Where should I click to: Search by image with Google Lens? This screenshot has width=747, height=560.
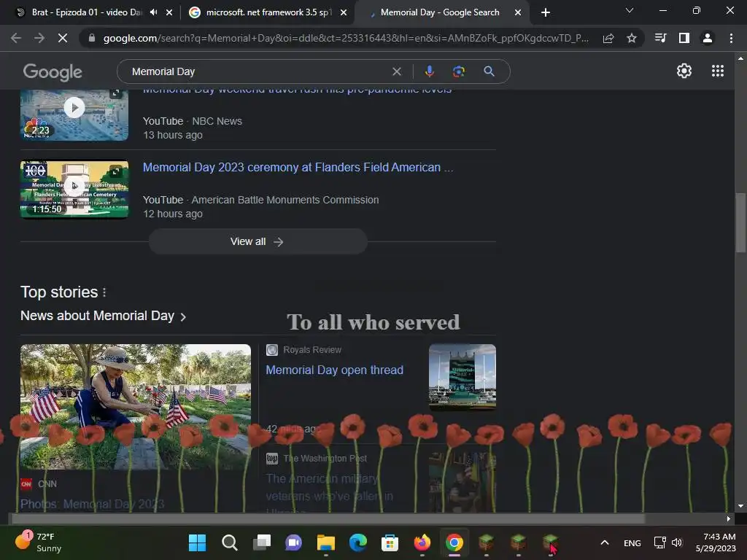click(x=458, y=71)
